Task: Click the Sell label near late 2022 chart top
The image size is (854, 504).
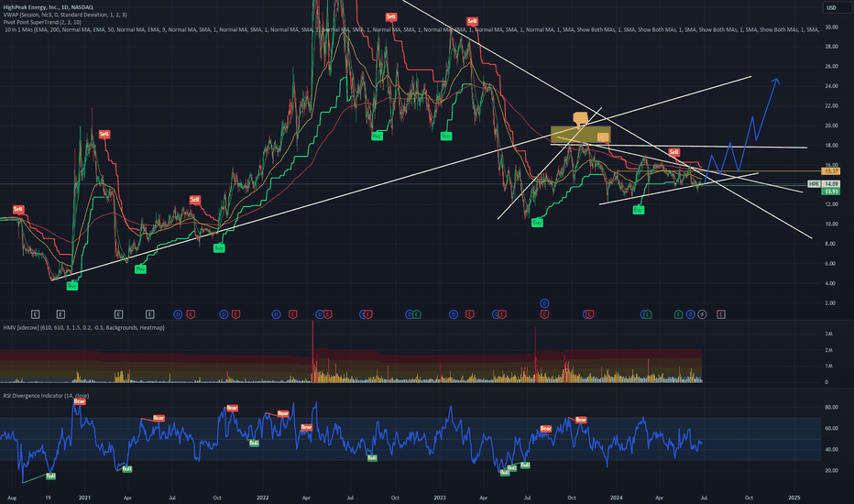Action: click(x=391, y=16)
